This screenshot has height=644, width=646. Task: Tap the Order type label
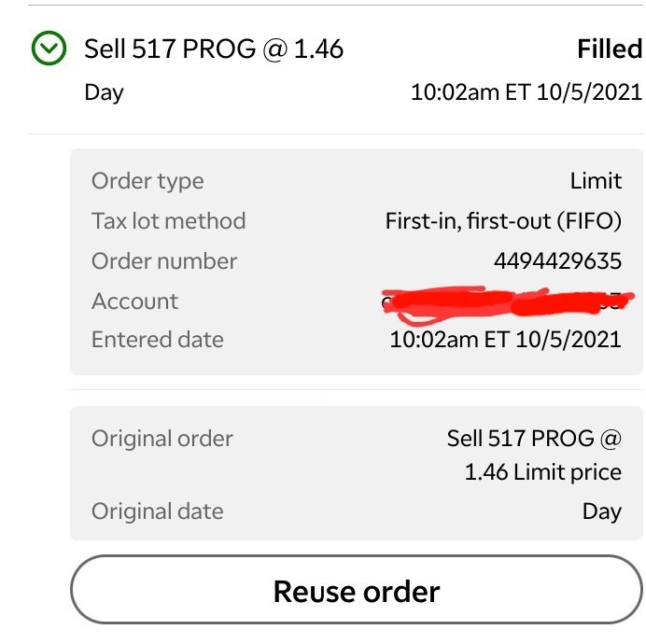click(147, 181)
